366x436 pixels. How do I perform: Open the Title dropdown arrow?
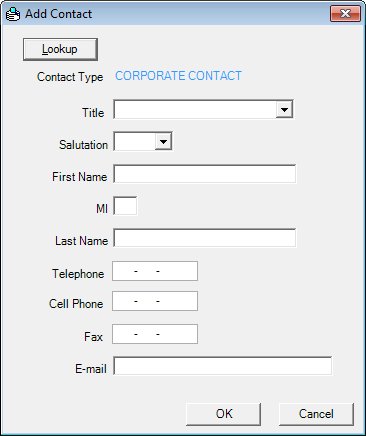[x=284, y=109]
